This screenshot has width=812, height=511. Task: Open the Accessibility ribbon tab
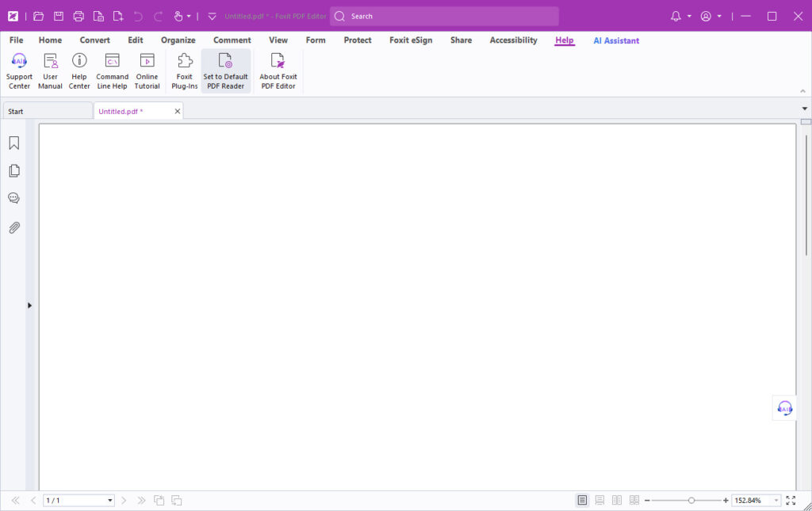(513, 40)
